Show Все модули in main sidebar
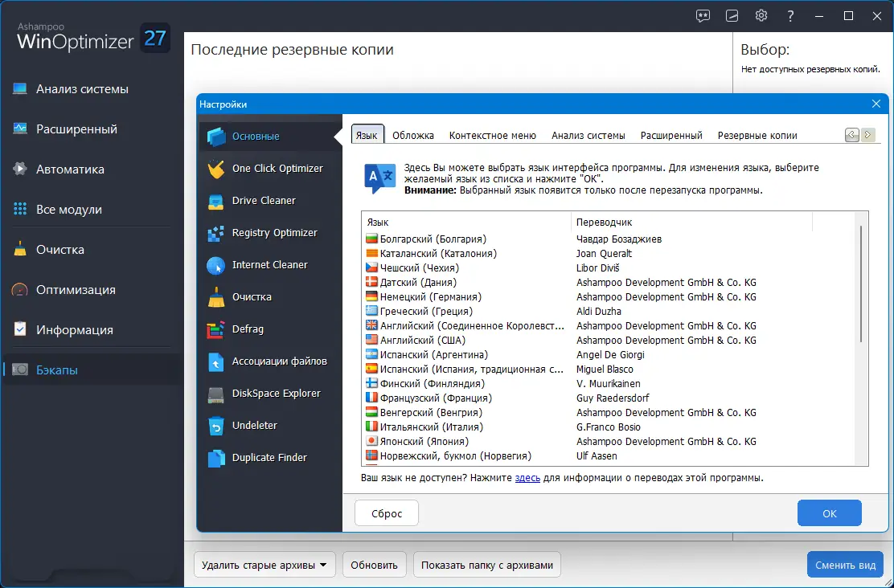 tap(91, 209)
